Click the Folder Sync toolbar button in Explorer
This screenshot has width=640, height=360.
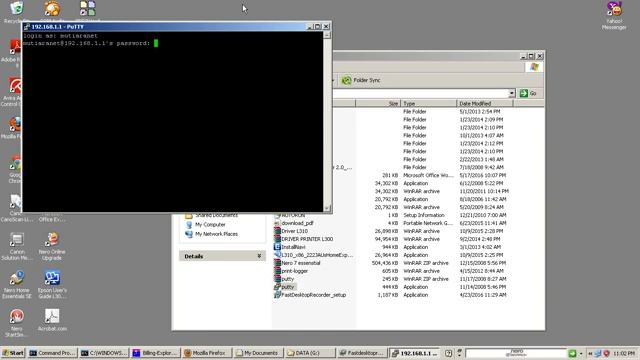point(361,80)
